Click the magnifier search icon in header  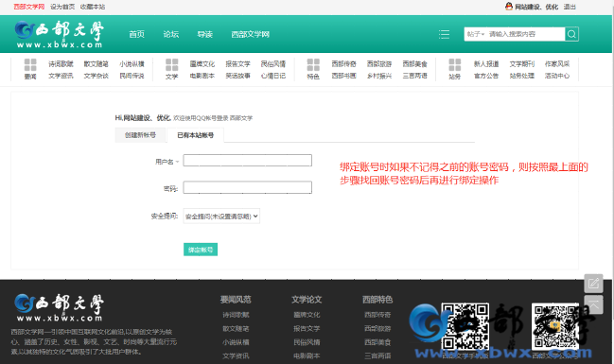click(x=571, y=34)
